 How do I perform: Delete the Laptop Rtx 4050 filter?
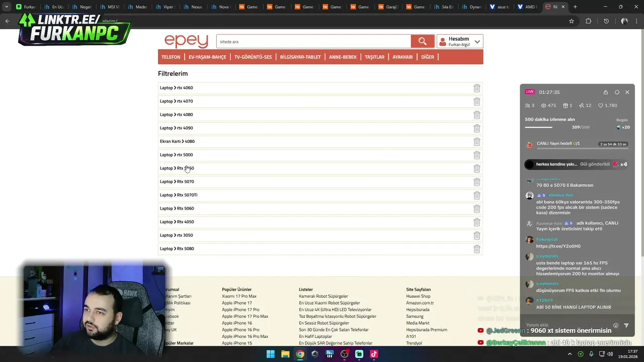click(476, 222)
